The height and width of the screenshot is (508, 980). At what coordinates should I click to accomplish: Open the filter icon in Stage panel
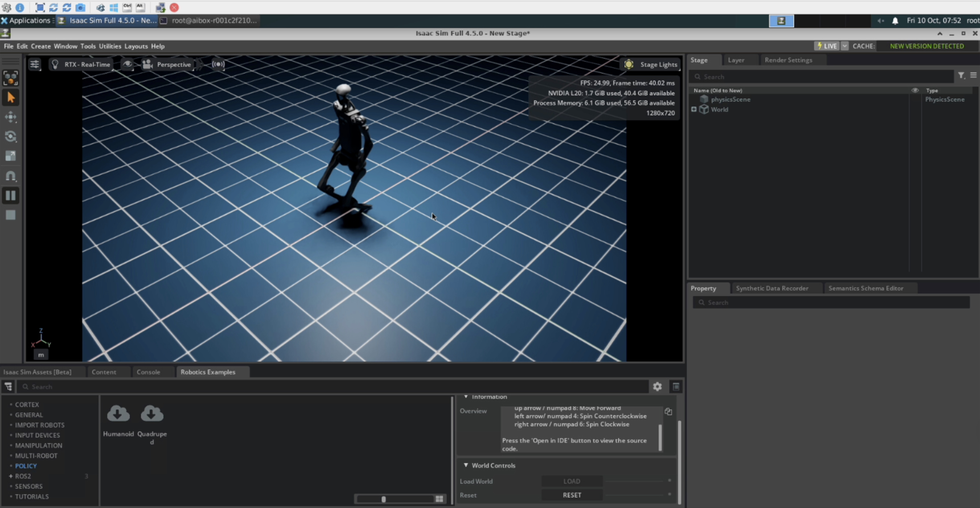coord(961,76)
